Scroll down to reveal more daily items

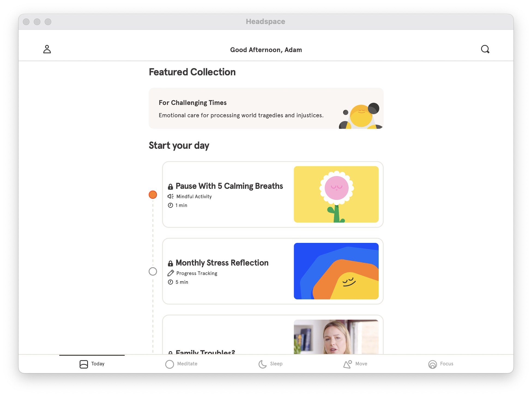point(266,249)
